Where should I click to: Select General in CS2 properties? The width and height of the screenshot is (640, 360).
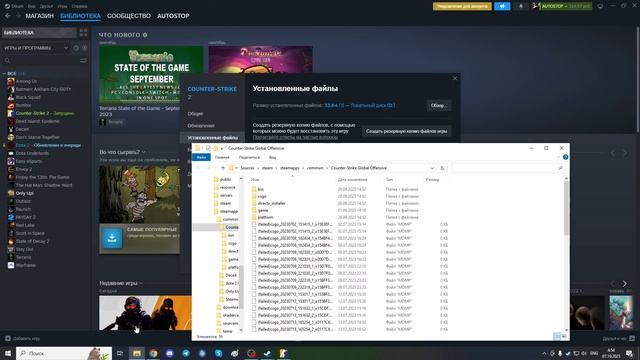pyautogui.click(x=195, y=113)
